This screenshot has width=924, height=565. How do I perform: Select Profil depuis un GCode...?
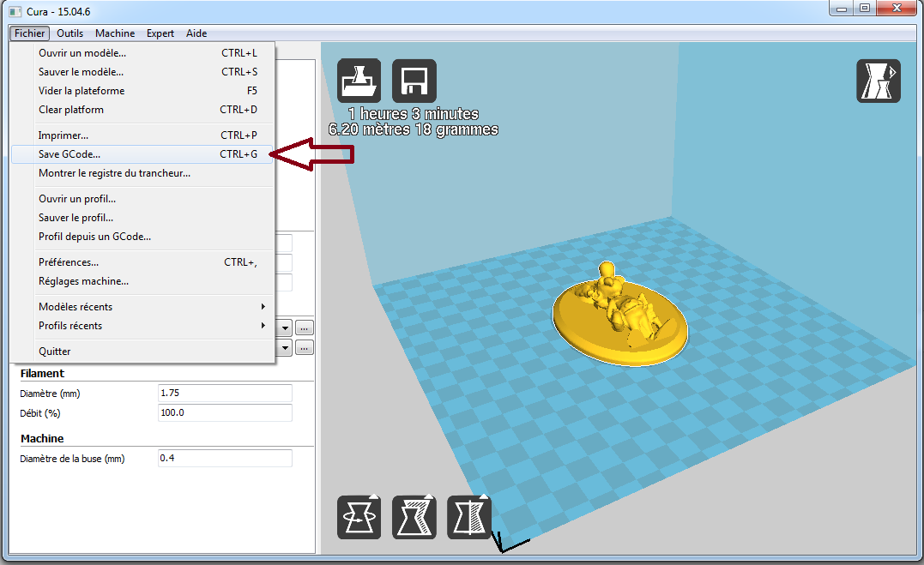[142, 237]
